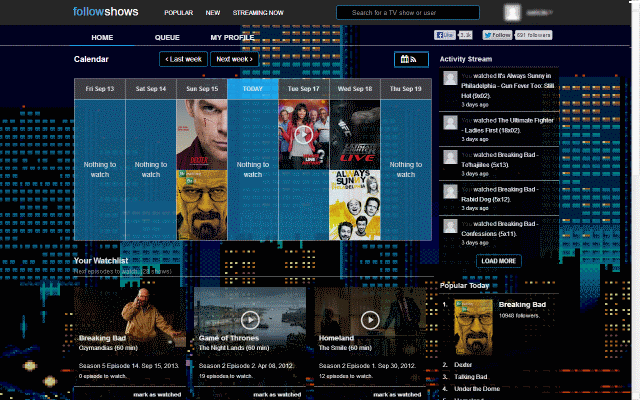Go to Next week in the calendar
640x400 pixels.
pyautogui.click(x=234, y=59)
